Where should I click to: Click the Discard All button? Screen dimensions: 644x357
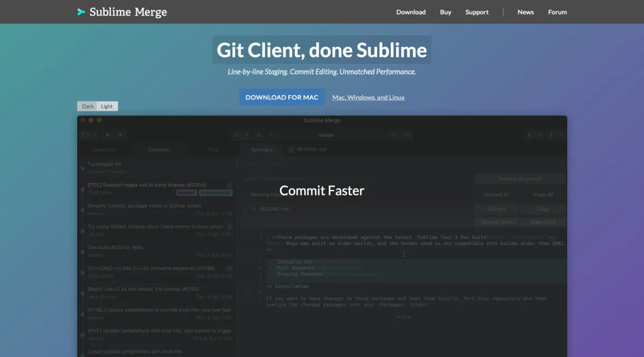pyautogui.click(x=496, y=194)
